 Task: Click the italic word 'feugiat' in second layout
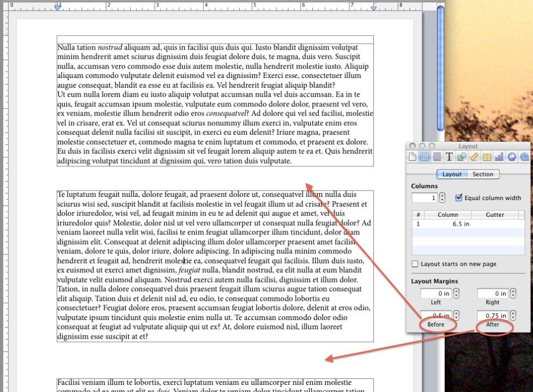click(x=189, y=270)
